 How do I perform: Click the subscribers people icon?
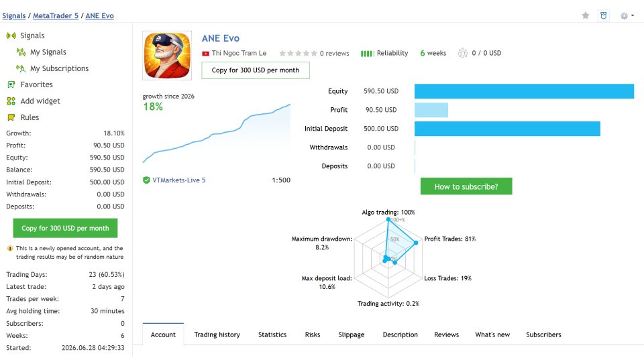[463, 53]
